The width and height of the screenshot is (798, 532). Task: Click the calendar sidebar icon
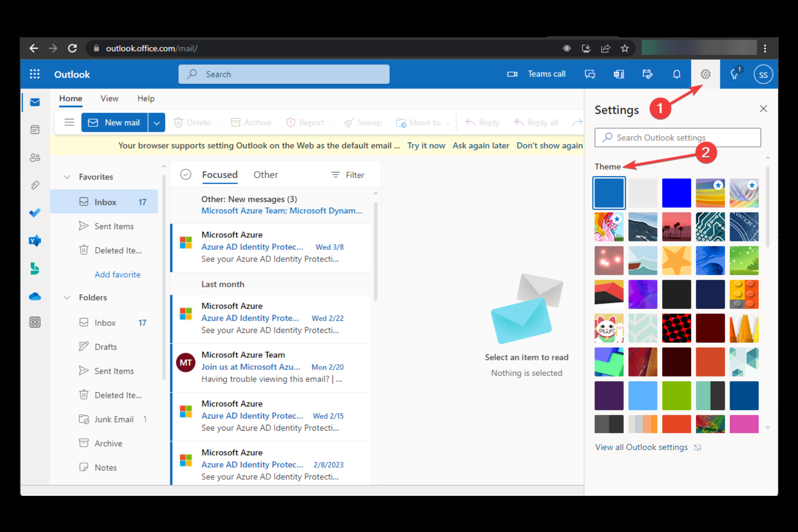tap(36, 129)
